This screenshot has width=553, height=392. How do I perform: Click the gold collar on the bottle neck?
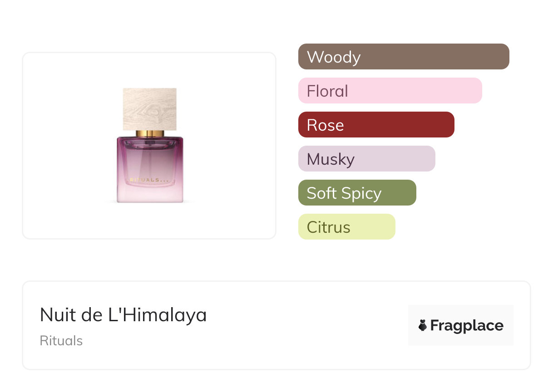point(149,133)
